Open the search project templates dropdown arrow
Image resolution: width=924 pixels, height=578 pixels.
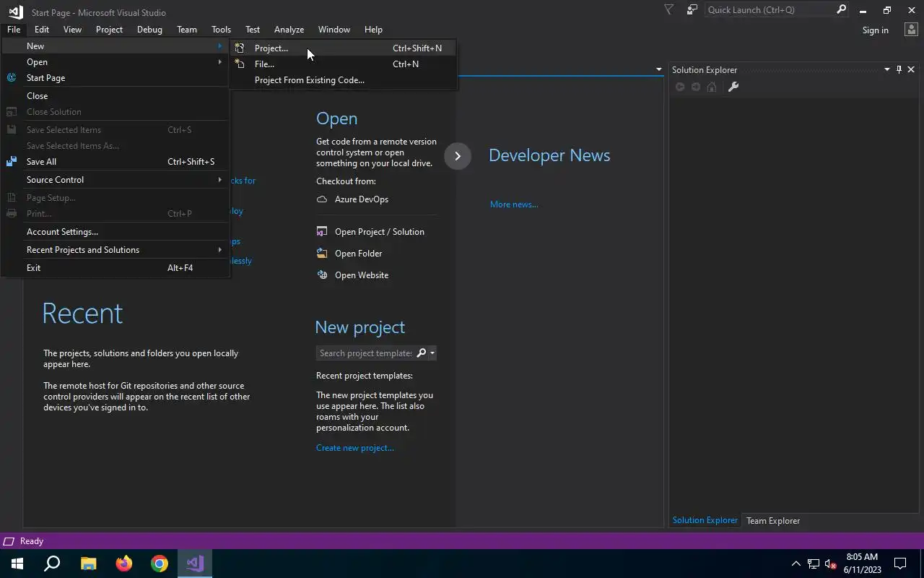[432, 353]
